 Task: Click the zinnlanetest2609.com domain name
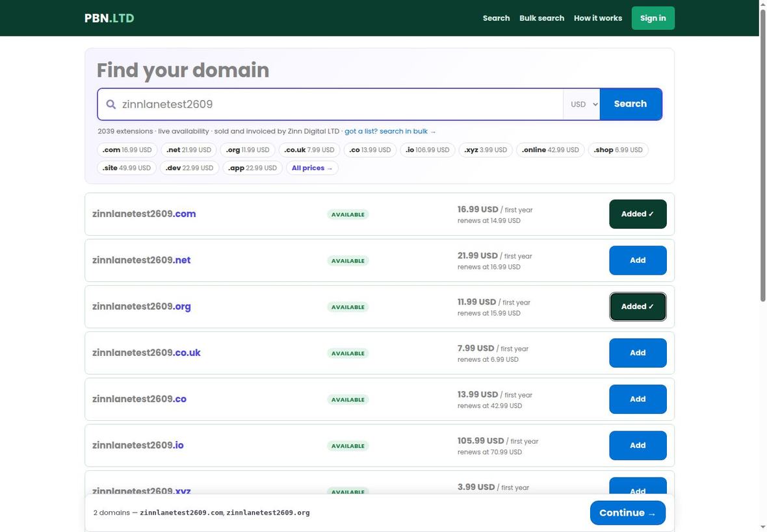pos(144,214)
